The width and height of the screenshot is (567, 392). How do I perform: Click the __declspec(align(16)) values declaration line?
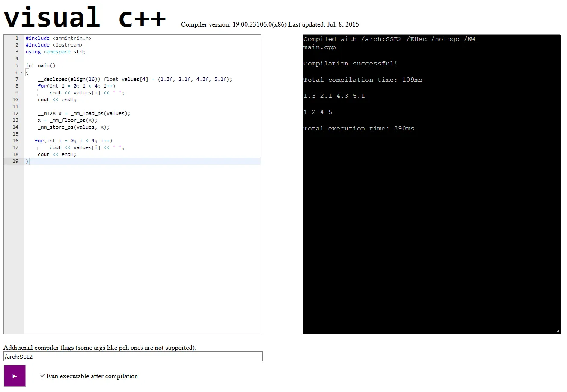[x=135, y=79]
